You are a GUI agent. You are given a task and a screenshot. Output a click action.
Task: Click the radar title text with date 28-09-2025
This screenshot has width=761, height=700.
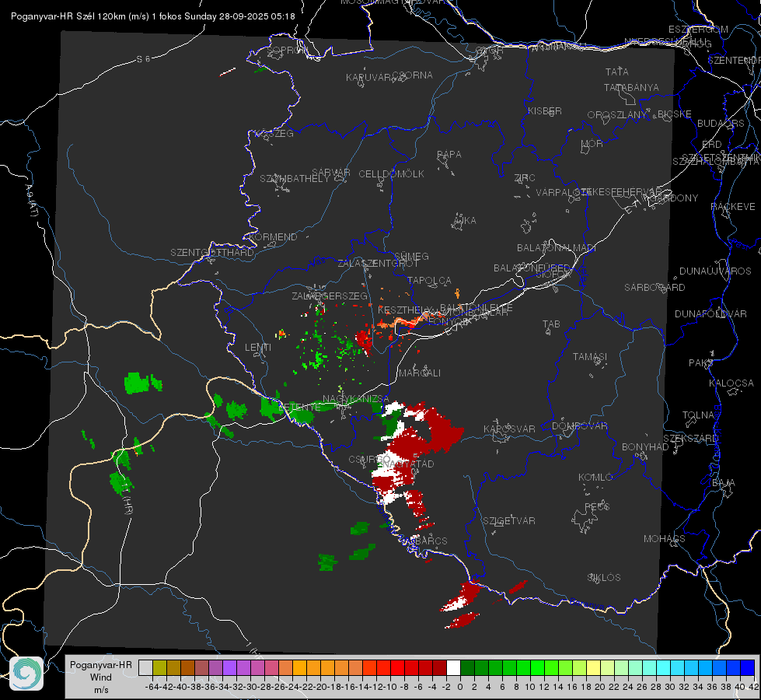[x=153, y=16]
